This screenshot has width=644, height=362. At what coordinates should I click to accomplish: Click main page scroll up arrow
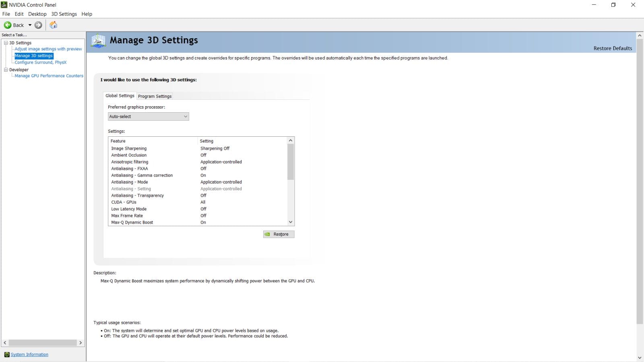640,35
